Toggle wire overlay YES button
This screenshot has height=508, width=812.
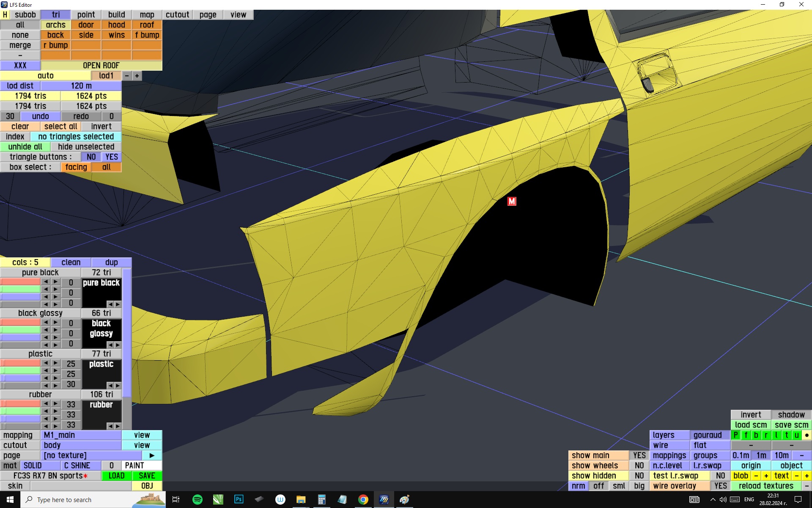[x=720, y=486]
